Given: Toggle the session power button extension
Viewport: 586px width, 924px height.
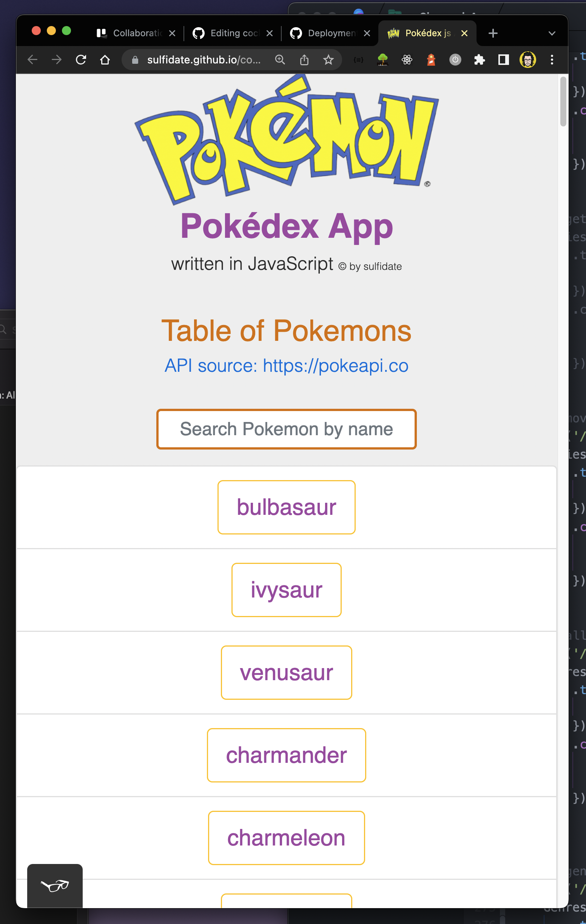Looking at the screenshot, I should point(455,60).
